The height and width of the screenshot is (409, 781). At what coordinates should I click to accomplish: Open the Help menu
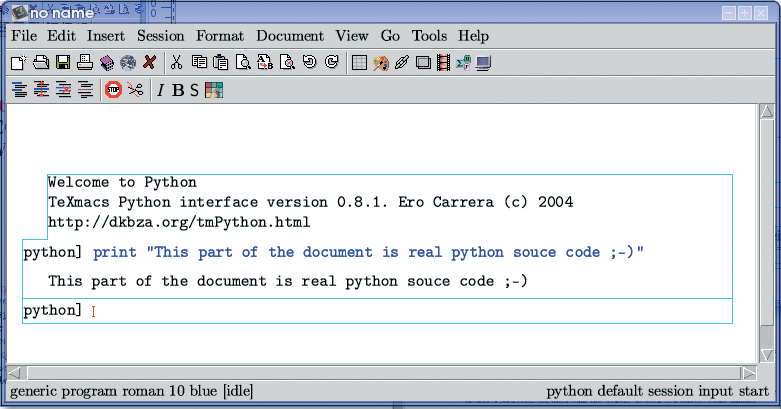473,36
